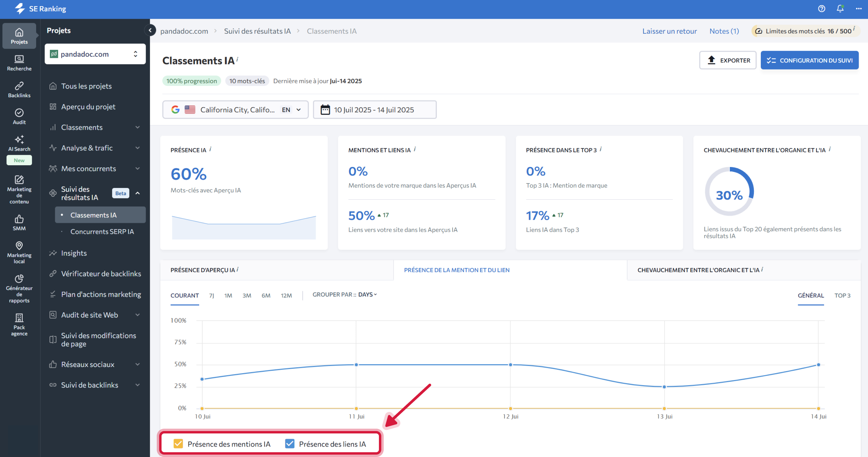Open Marketing de contenu in the left rail
Viewport: 868px width, 457px height.
click(x=19, y=189)
